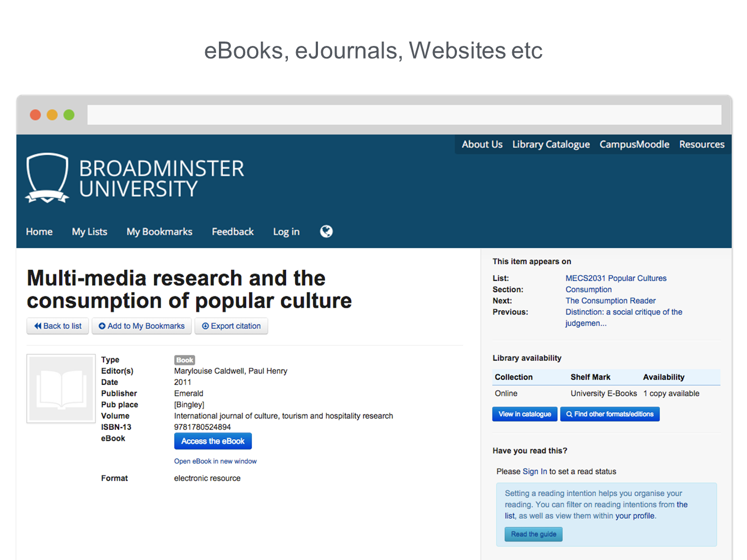Open CampusMoodle from top bar
The width and height of the screenshot is (747, 560).
pyautogui.click(x=634, y=144)
